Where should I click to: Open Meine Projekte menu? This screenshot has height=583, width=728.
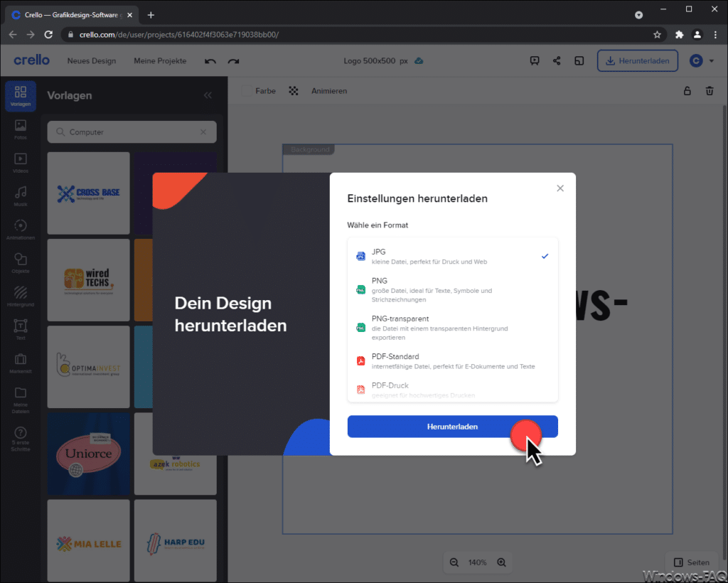tap(160, 61)
